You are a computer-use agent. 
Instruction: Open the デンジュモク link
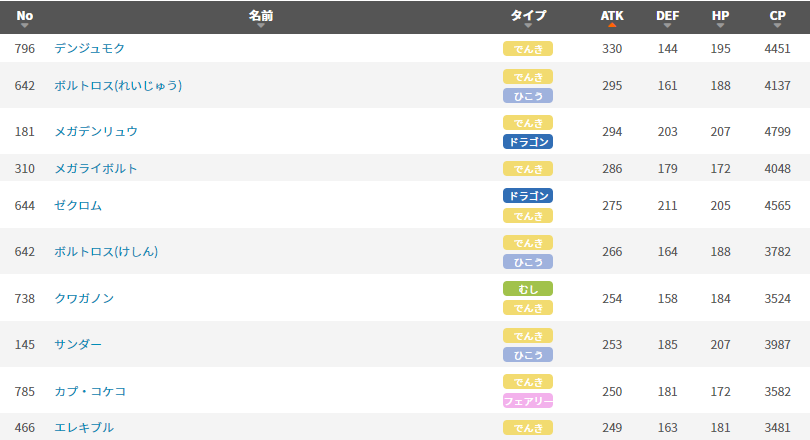(89, 49)
